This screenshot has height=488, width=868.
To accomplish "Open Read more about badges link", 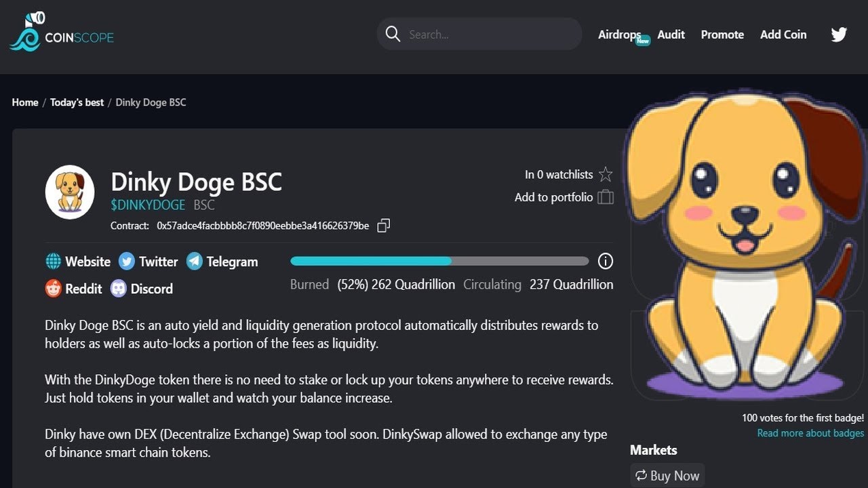I will tap(810, 433).
